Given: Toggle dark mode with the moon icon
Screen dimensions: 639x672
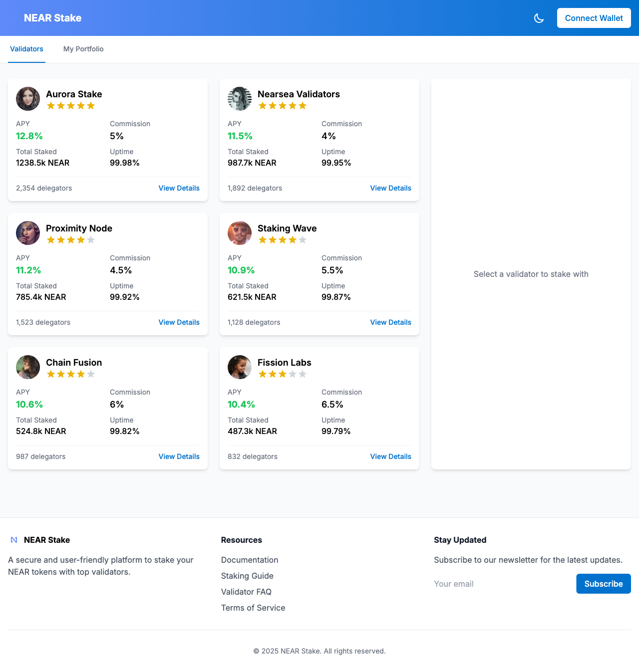Looking at the screenshot, I should tap(539, 18).
